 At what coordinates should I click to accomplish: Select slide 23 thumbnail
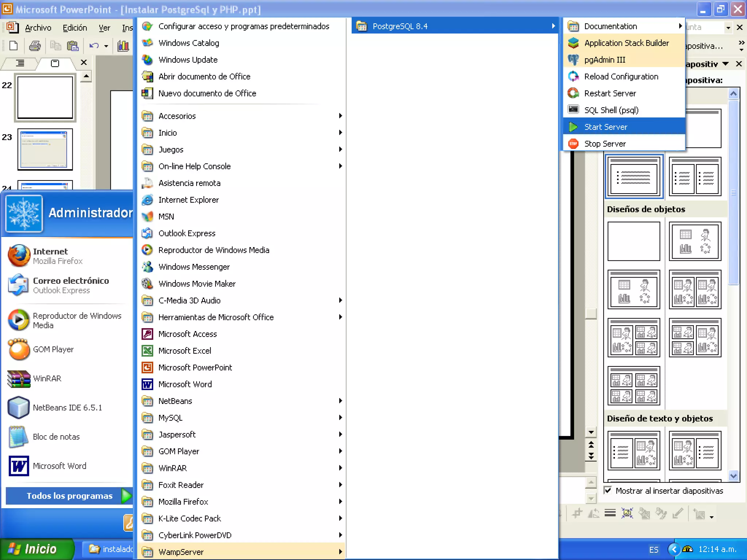pyautogui.click(x=45, y=149)
